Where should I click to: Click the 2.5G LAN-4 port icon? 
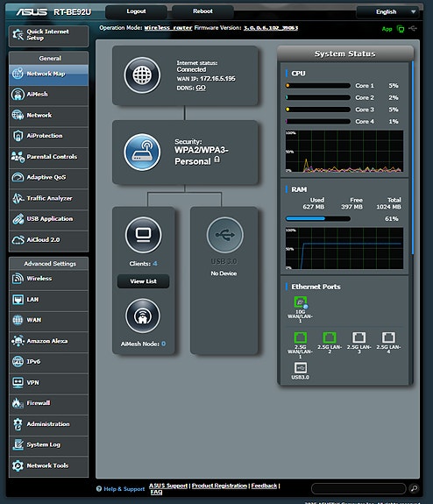[x=388, y=337]
